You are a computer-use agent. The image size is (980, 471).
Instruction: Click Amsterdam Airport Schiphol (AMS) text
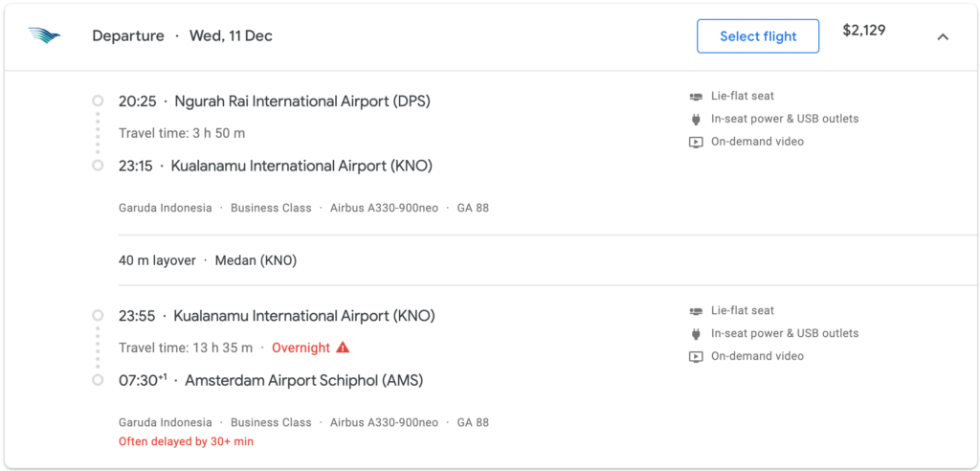(303, 380)
